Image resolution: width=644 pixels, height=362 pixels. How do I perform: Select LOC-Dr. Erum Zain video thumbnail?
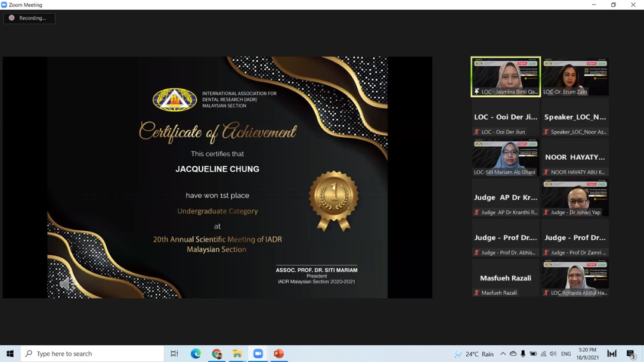tap(575, 77)
